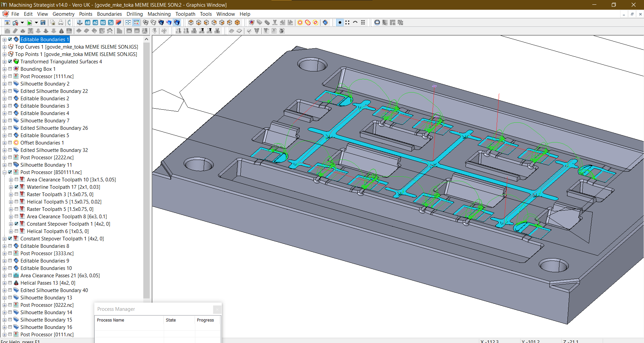Expand Silhouette Boundary 11 node
This screenshot has height=343, width=644.
pyautogui.click(x=5, y=165)
